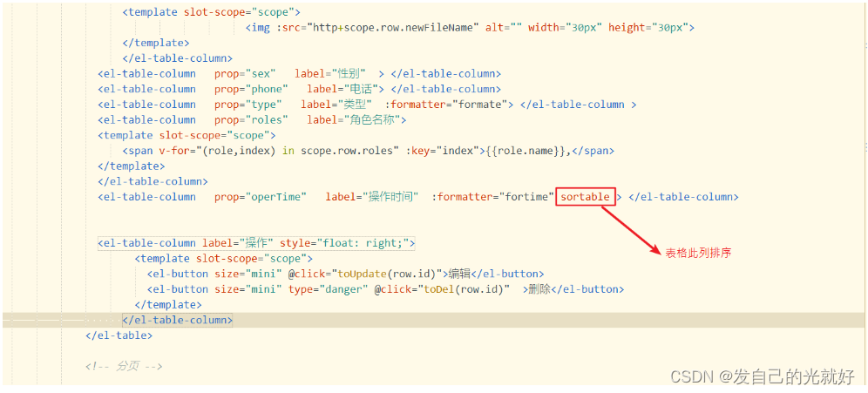Select the label="电话" attribute
868x393 pixels.
pyautogui.click(x=342, y=89)
